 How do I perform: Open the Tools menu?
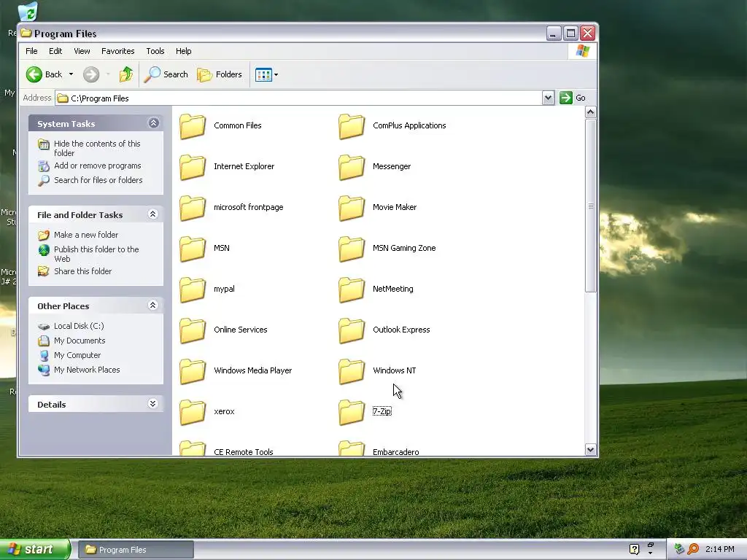pos(155,51)
